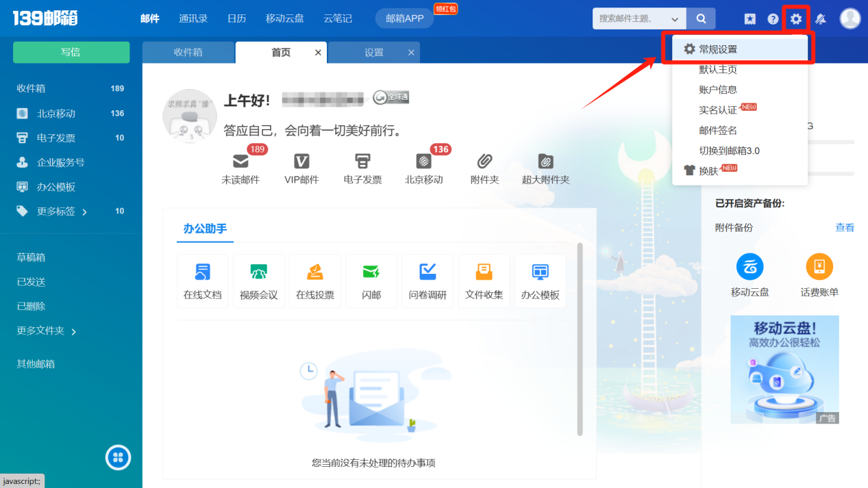This screenshot has height=488, width=868.
Task: Click the help question mark icon
Action: coord(773,19)
